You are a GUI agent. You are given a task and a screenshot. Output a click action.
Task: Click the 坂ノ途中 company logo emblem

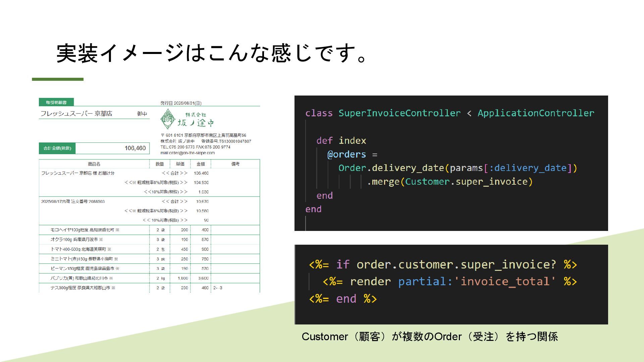[x=168, y=119]
